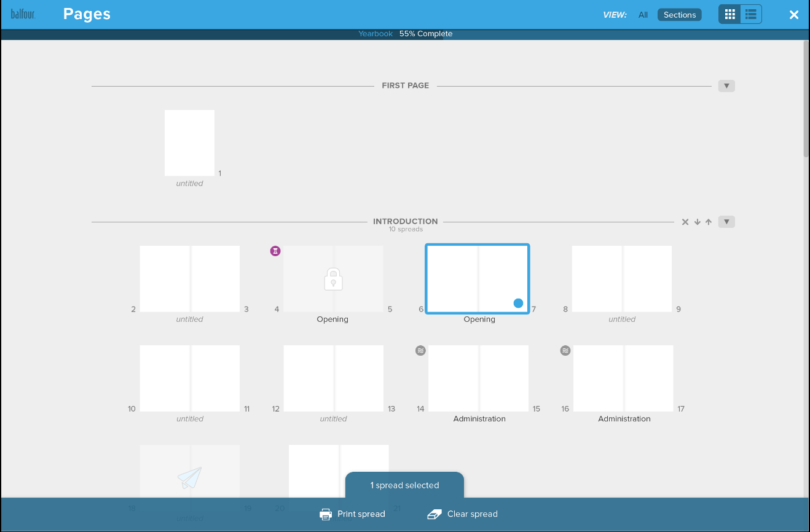810x532 pixels.
Task: Open the Print spread icon
Action: click(326, 514)
